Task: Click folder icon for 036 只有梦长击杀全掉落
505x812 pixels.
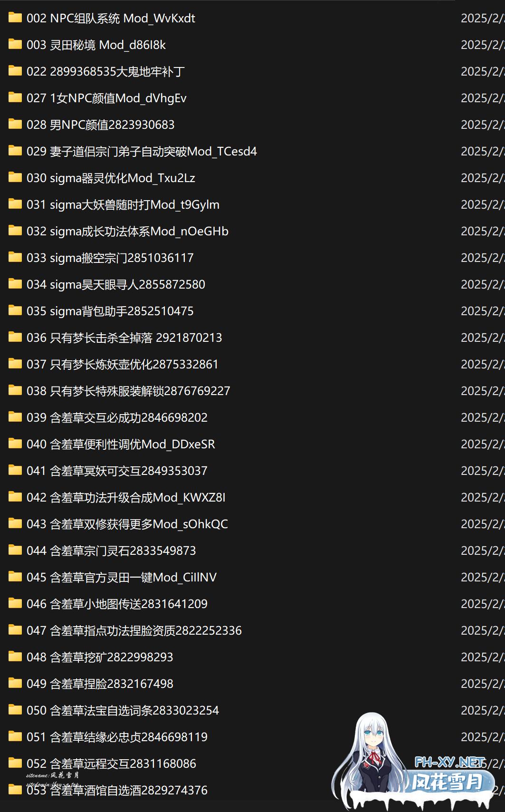Action: coord(15,338)
